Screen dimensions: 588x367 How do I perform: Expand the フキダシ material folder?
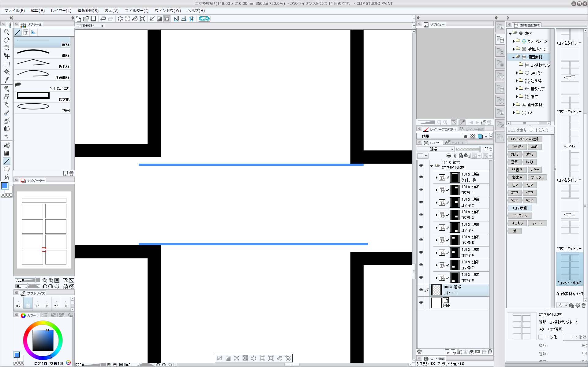517,73
